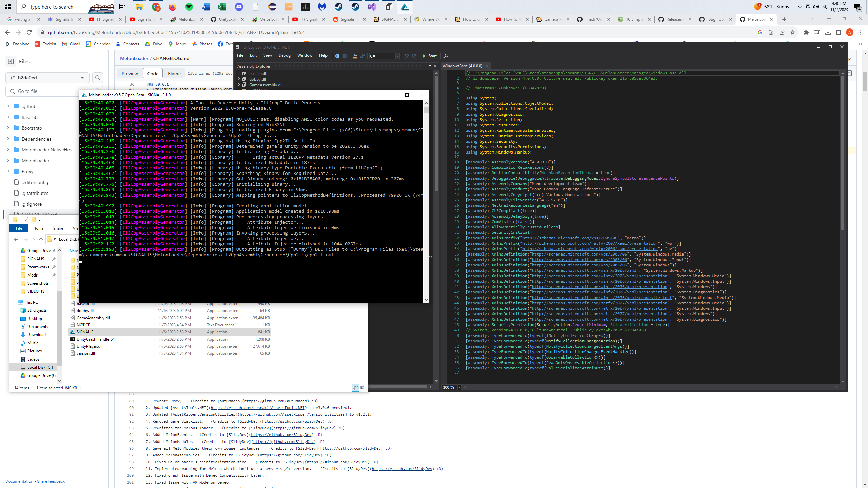Screen dimensions: 868x488
Task: Click dnSpy Open file folder icon
Action: pos(355,56)
